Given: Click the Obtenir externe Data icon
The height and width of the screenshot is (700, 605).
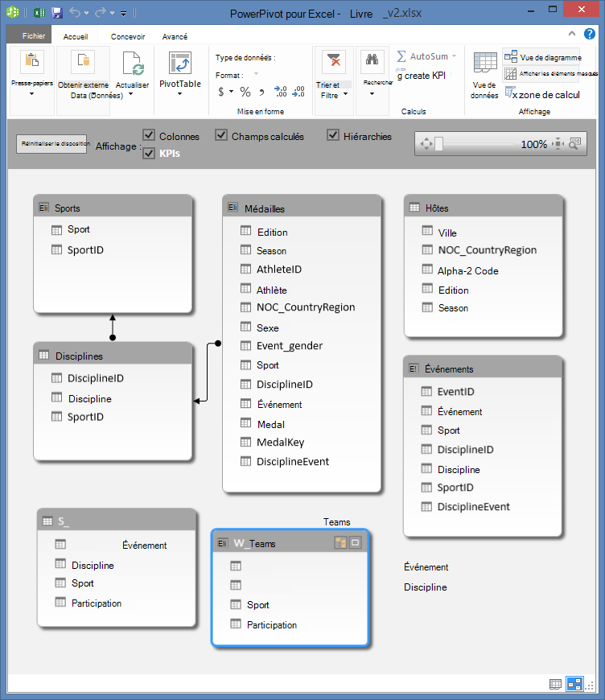Looking at the screenshot, I should tap(83, 61).
